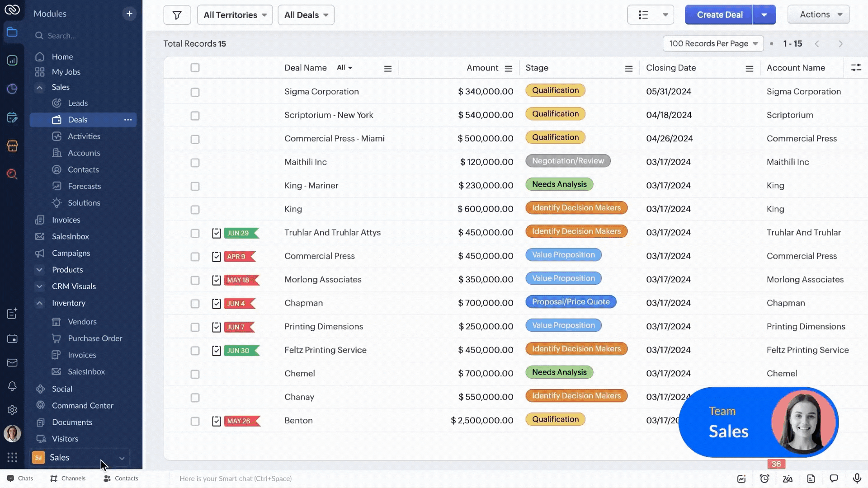
Task: Collapse the Inventory section in sidebar
Action: (40, 303)
